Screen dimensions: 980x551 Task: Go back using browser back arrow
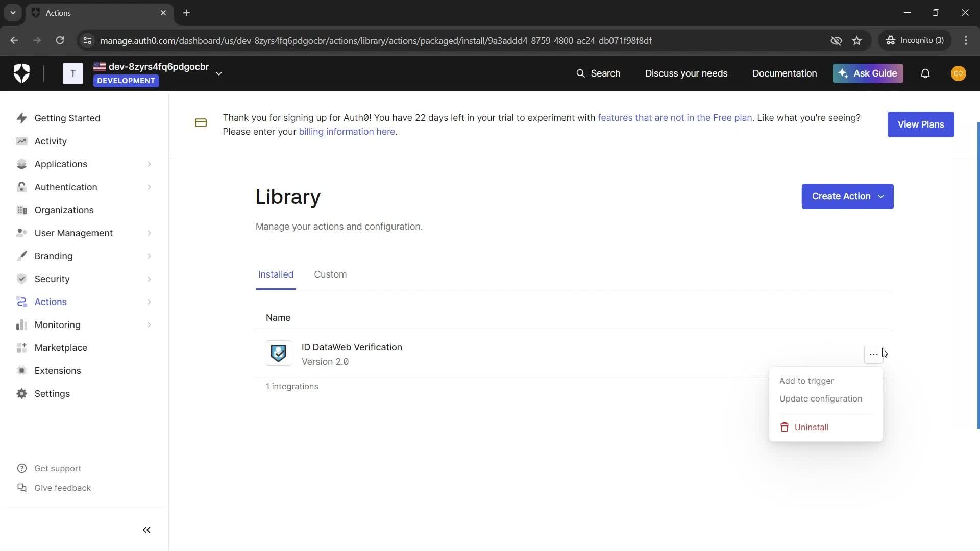pos(14,40)
